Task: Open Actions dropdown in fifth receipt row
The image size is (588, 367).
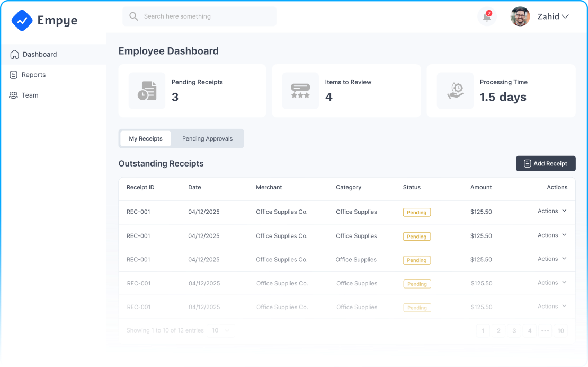Action: pyautogui.click(x=552, y=306)
